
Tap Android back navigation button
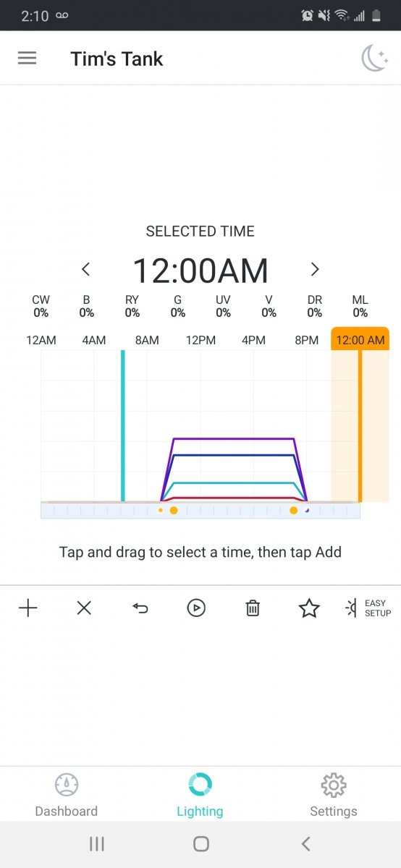point(305,843)
